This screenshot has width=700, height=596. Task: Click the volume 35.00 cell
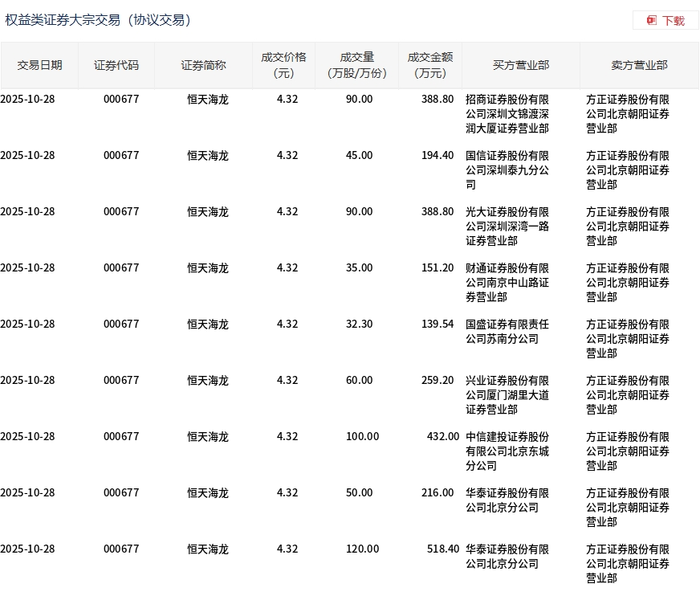click(359, 268)
